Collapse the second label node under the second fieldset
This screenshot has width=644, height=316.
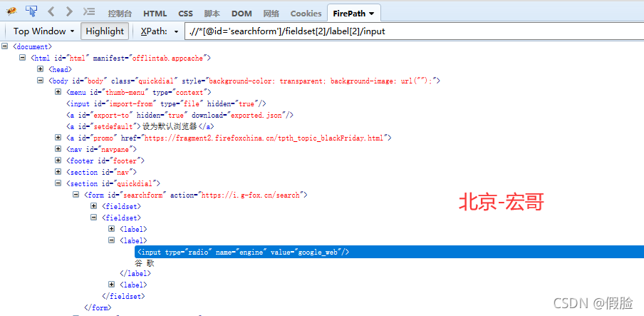pyautogui.click(x=111, y=240)
